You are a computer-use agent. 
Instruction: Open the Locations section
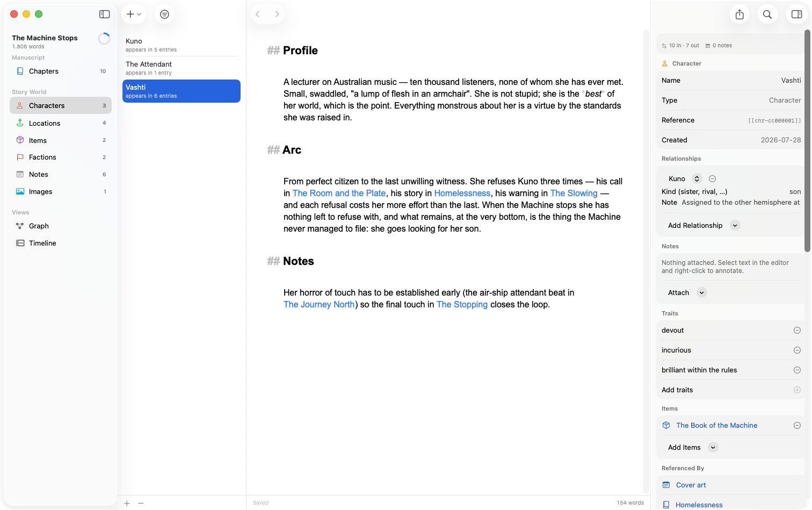(x=61, y=123)
